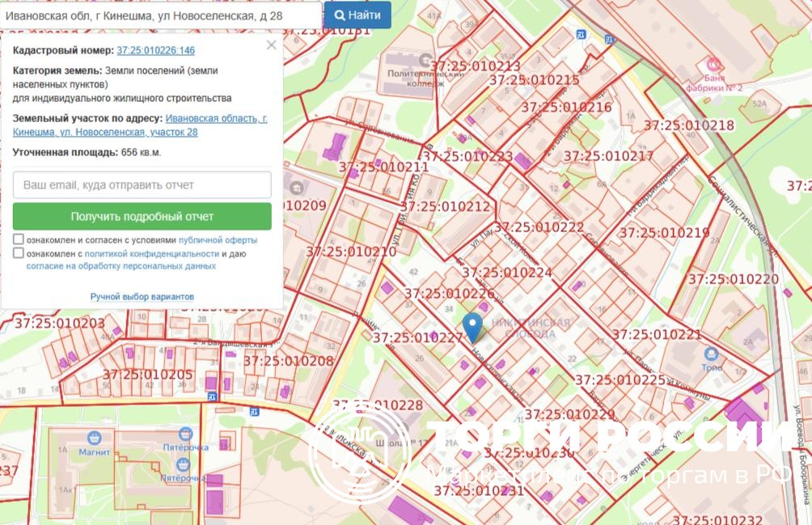This screenshot has height=525, width=812.
Task: Click the address search field
Action: click(x=160, y=15)
